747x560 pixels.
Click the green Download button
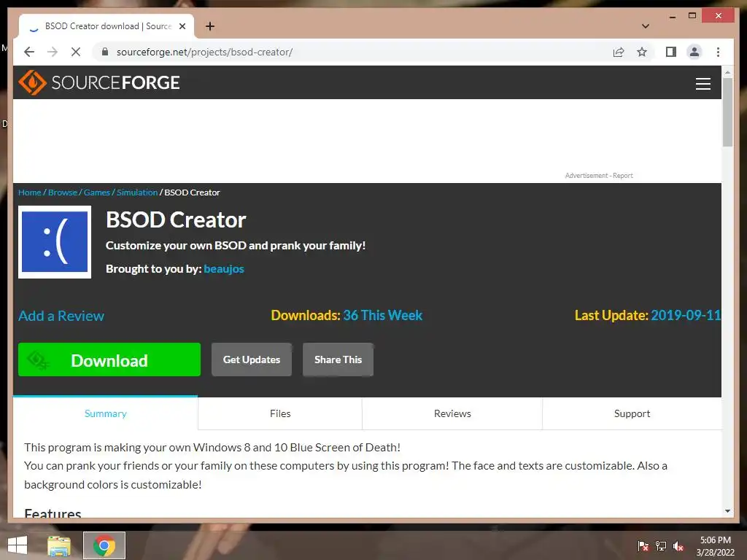tap(109, 359)
